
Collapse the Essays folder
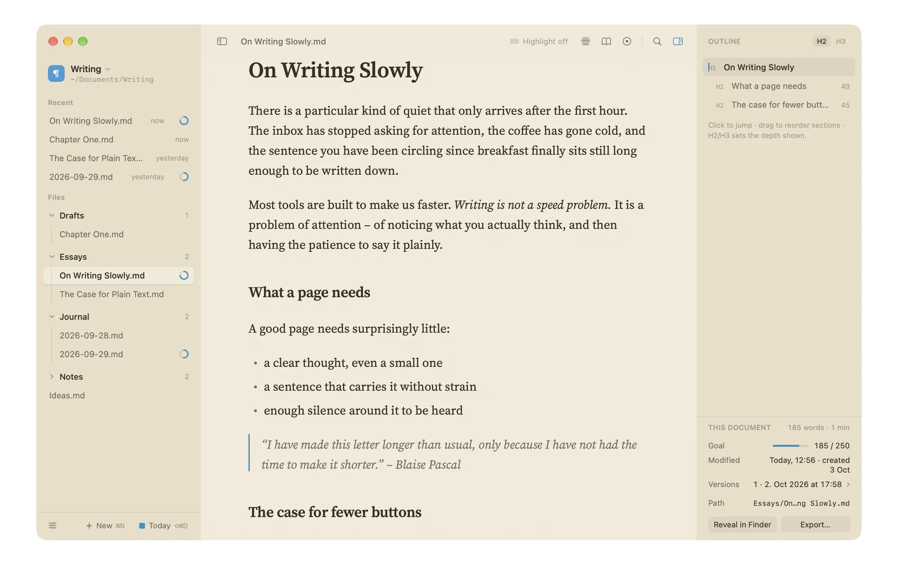[x=52, y=257]
